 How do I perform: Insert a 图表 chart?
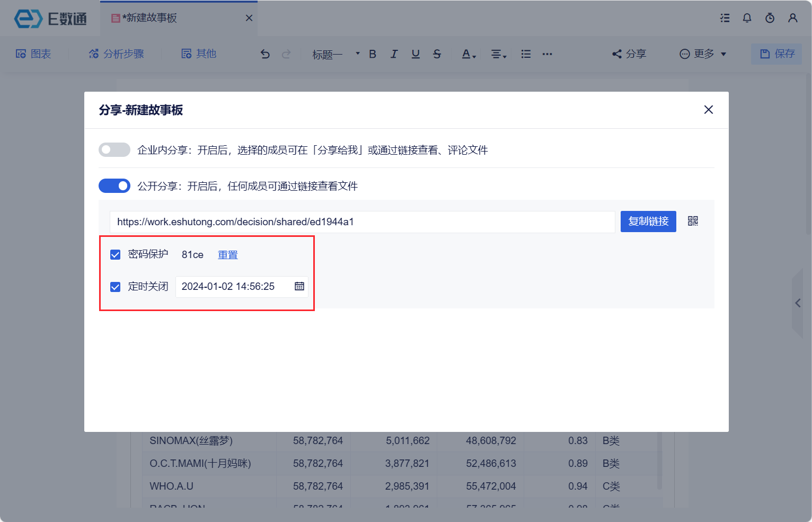pyautogui.click(x=33, y=54)
